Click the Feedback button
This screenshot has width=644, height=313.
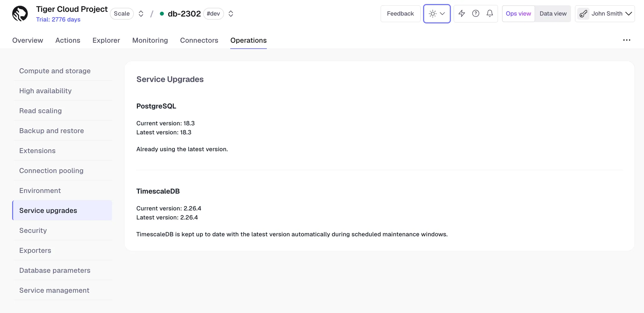click(x=400, y=14)
